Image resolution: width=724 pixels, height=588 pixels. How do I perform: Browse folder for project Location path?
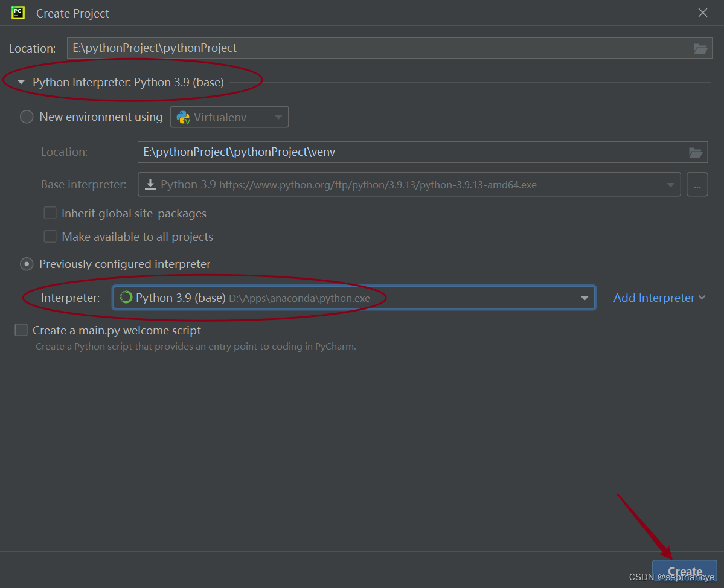tap(700, 48)
